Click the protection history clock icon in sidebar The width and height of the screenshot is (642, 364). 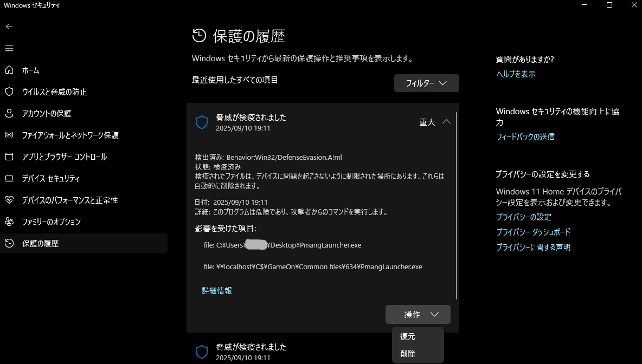tap(9, 243)
